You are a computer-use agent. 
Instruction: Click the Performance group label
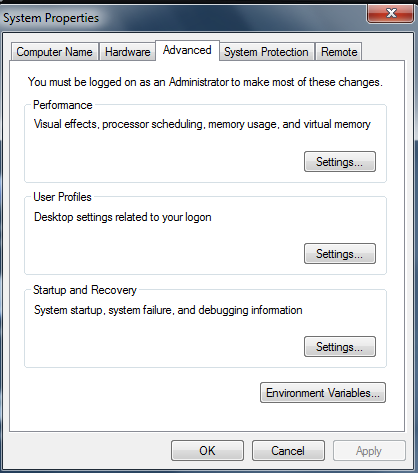pos(63,105)
